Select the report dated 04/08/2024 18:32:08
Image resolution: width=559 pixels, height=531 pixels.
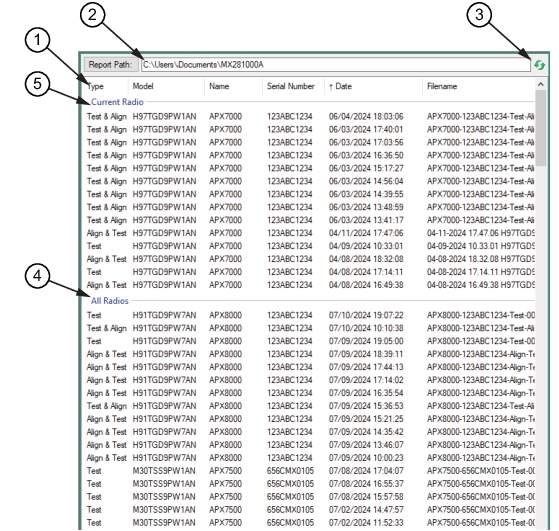click(310, 259)
